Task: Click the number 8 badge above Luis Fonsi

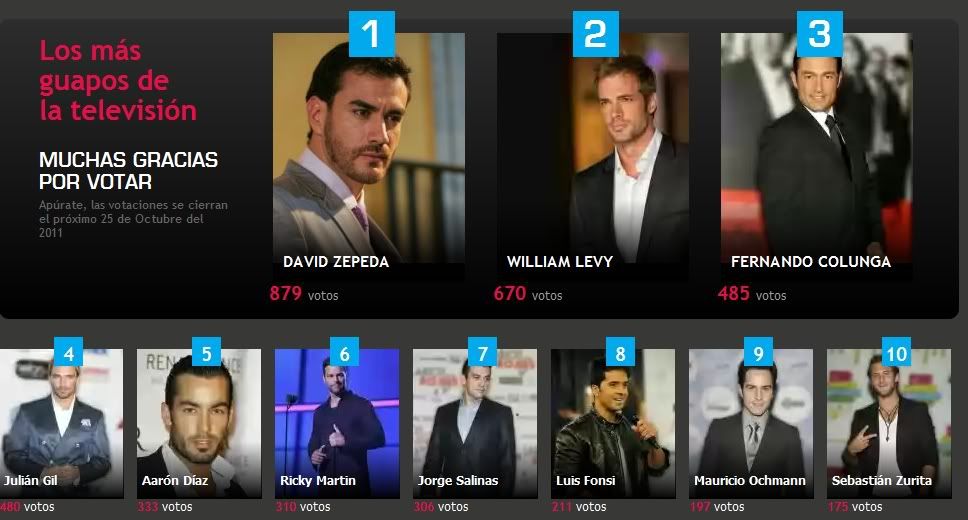Action: [620, 352]
